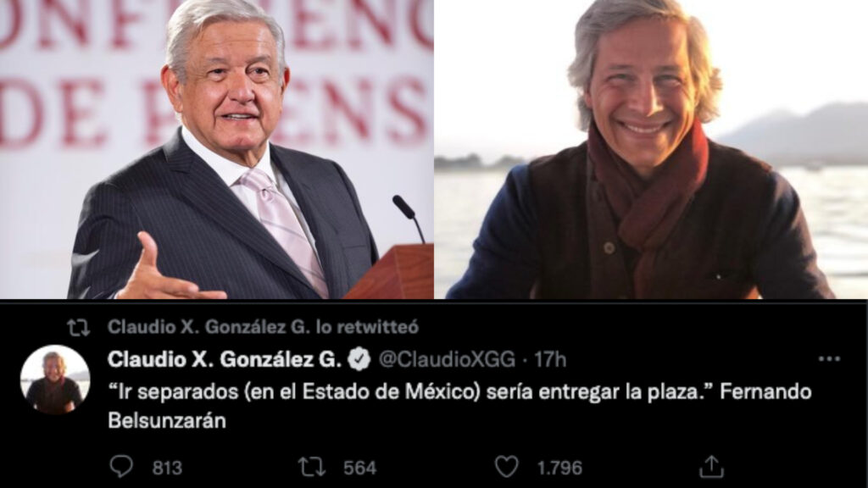Open the 17h timestamp link
This screenshot has height=488, width=868.
pyautogui.click(x=549, y=359)
